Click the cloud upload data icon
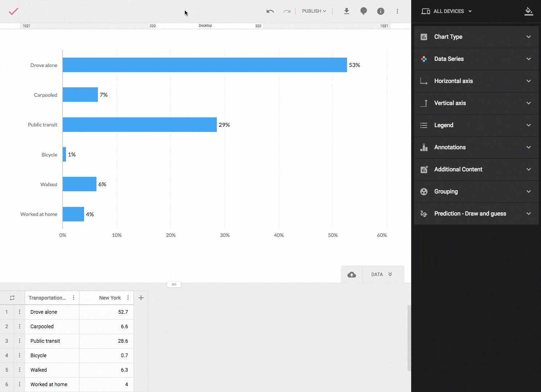The image size is (541, 392). (352, 275)
